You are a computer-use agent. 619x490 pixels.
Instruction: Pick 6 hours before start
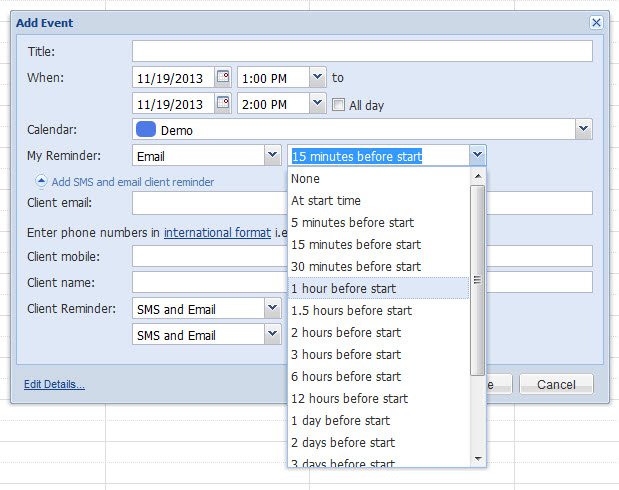point(378,376)
